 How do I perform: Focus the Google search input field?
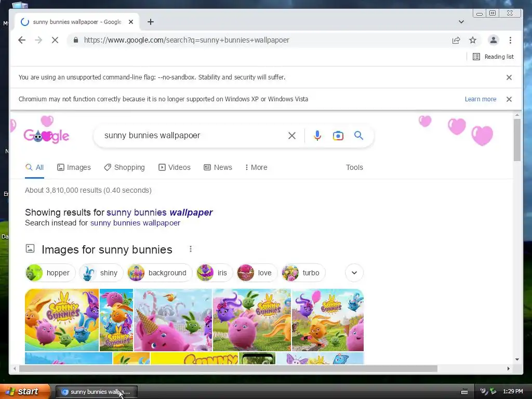click(x=193, y=136)
